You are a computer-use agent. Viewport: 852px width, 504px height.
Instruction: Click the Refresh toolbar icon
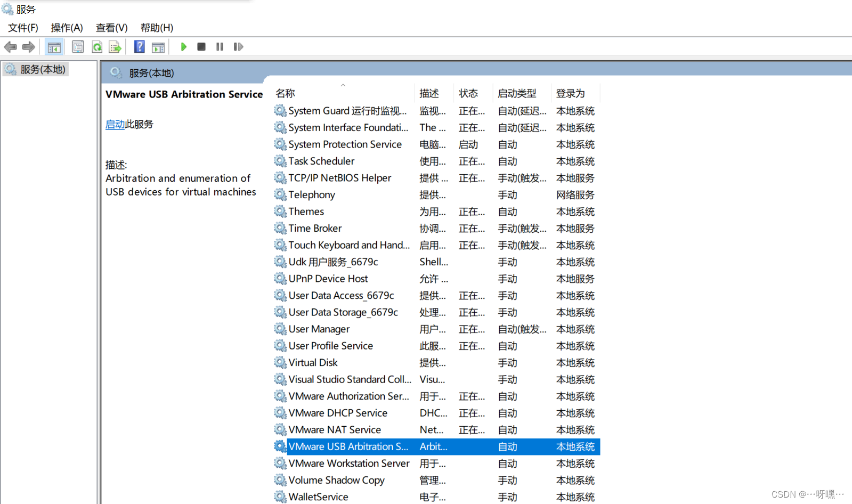97,47
